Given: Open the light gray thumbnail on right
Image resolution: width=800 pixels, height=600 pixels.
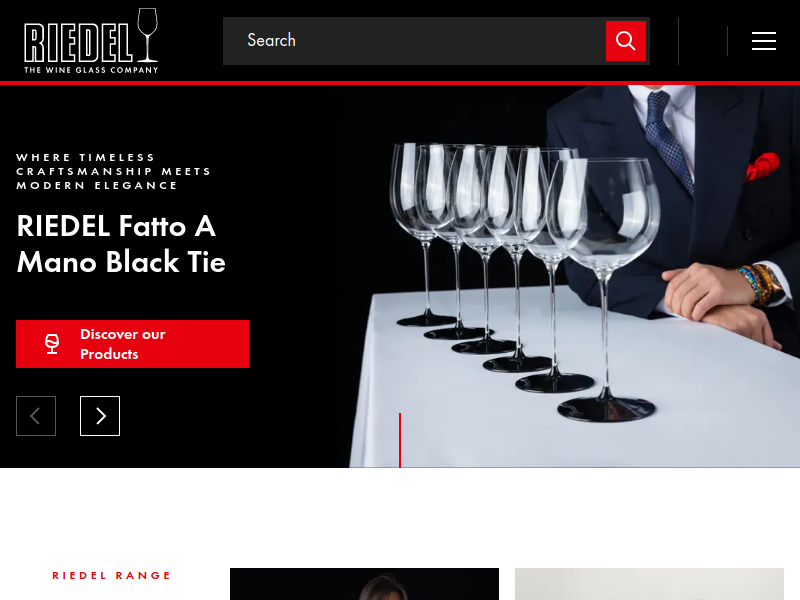Looking at the screenshot, I should point(649,584).
